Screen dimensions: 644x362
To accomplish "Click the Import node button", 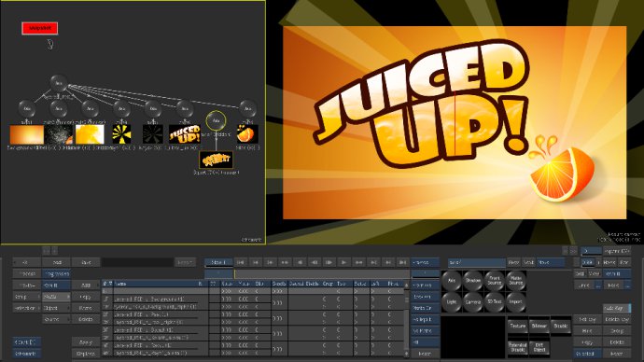I will (515, 302).
